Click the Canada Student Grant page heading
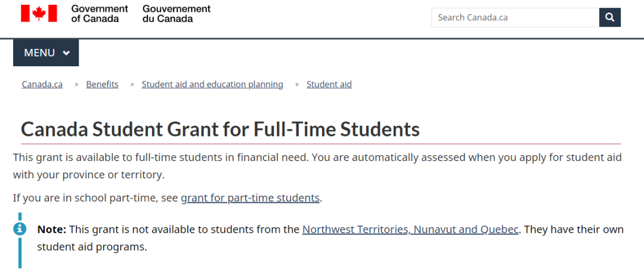Screen dimensions: 644x272 [220, 129]
